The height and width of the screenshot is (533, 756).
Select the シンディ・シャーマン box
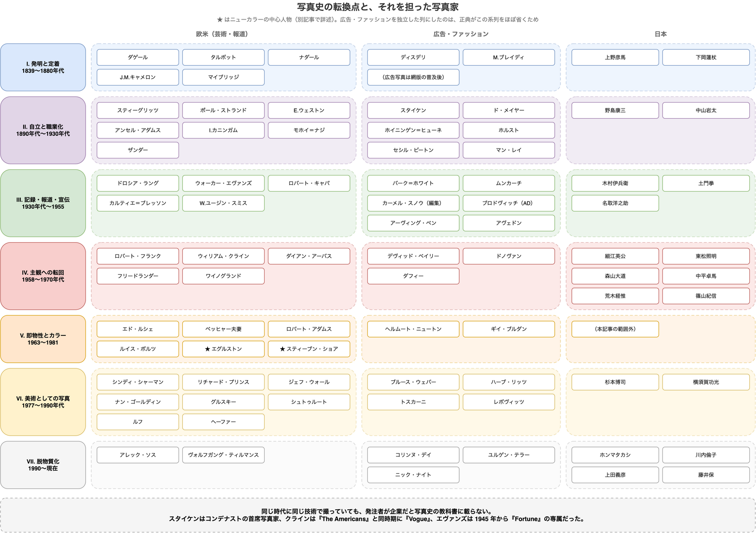click(x=137, y=382)
